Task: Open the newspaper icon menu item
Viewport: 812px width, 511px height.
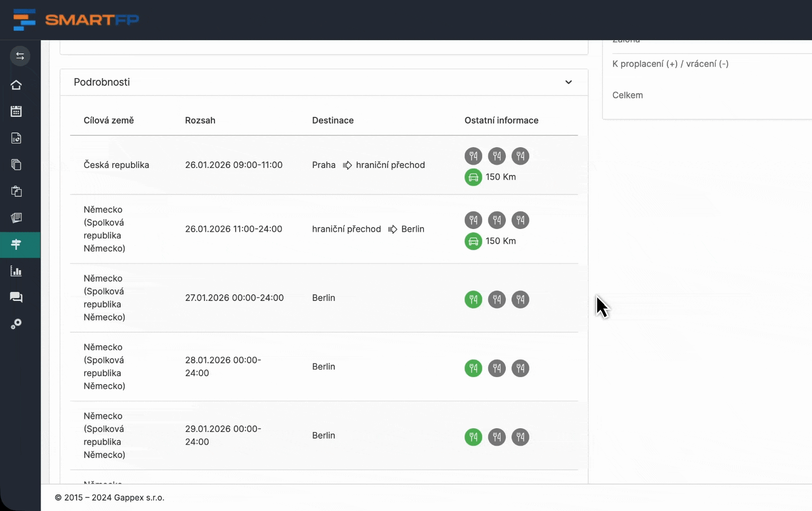Action: tap(16, 218)
